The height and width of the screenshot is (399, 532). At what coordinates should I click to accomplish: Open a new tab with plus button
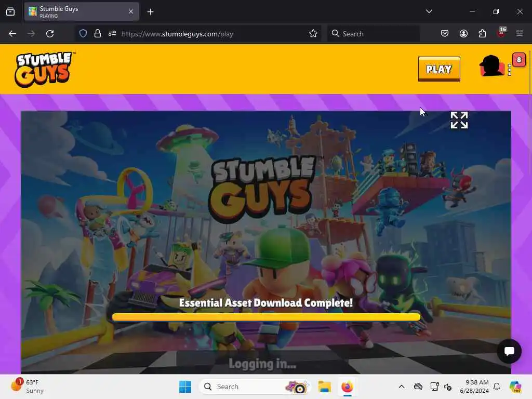[x=150, y=12]
